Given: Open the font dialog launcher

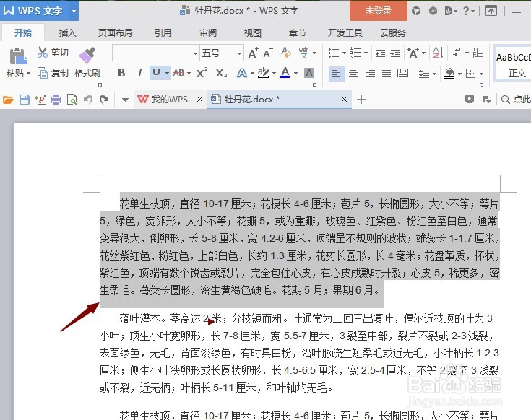Looking at the screenshot, I should point(314,84).
